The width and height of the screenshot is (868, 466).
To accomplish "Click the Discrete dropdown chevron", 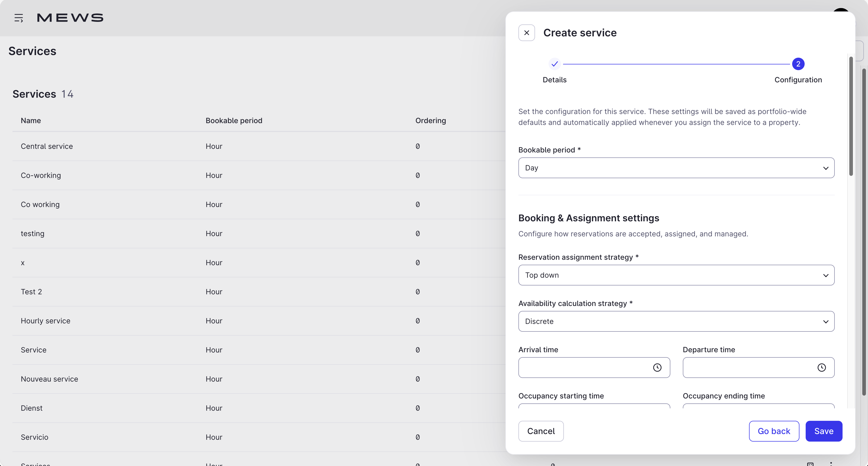I will (x=826, y=322).
